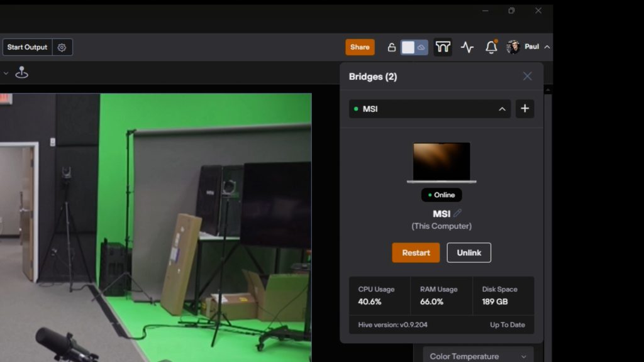Image resolution: width=644 pixels, height=362 pixels.
Task: Restore down the application window
Action: (511, 11)
